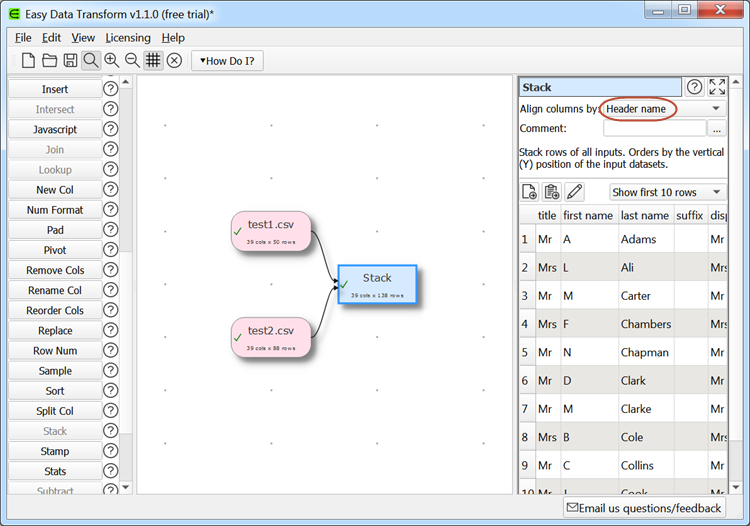750x526 pixels.
Task: Click the zoom out magnifier icon
Action: [132, 61]
